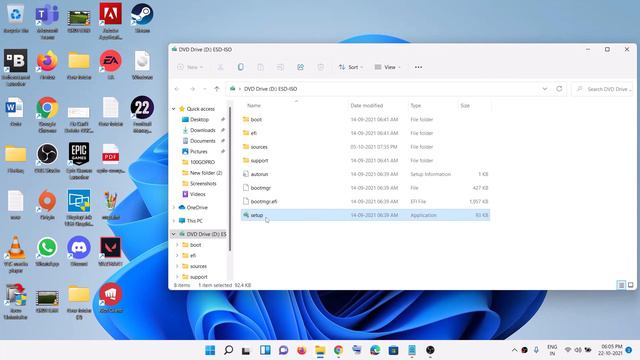Show hidden tray icons chevron
Viewport: 640px width, 360px height.
coord(514,350)
